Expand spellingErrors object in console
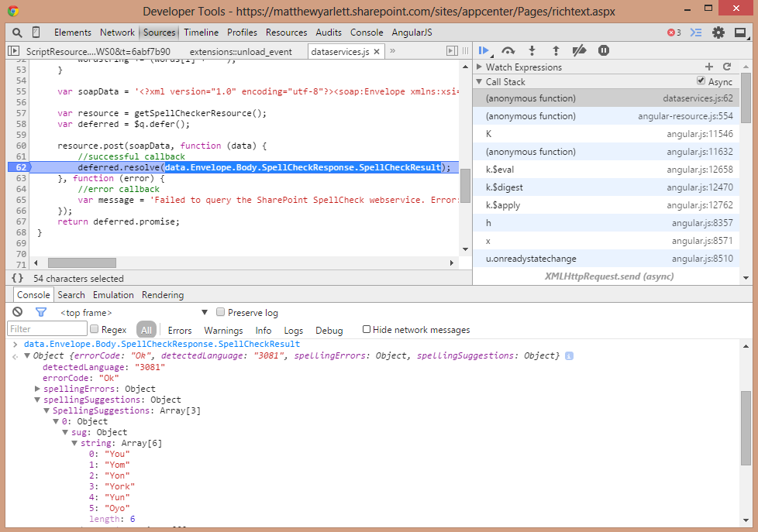 click(x=37, y=389)
